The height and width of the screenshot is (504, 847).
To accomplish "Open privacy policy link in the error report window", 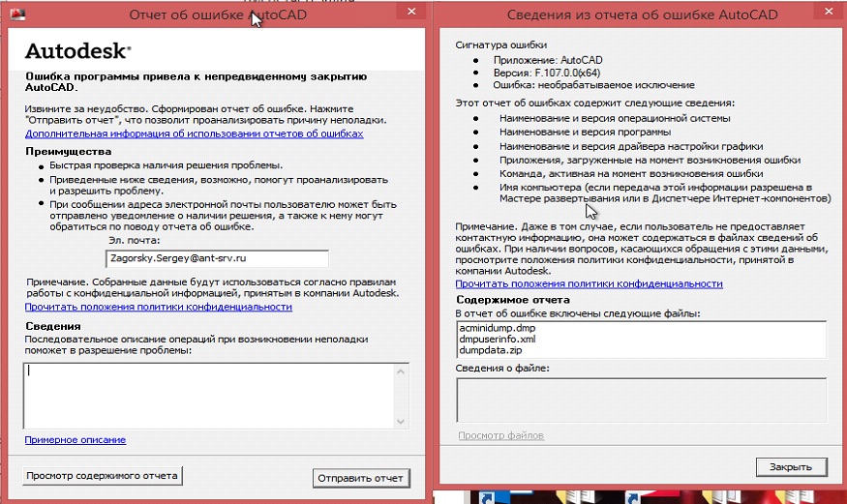I will [x=159, y=307].
